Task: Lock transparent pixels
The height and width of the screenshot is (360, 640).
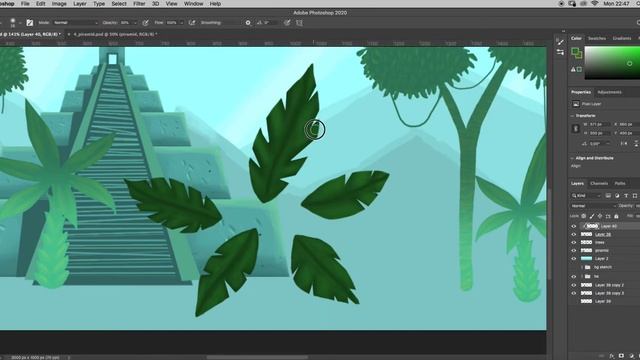Action: [584, 216]
